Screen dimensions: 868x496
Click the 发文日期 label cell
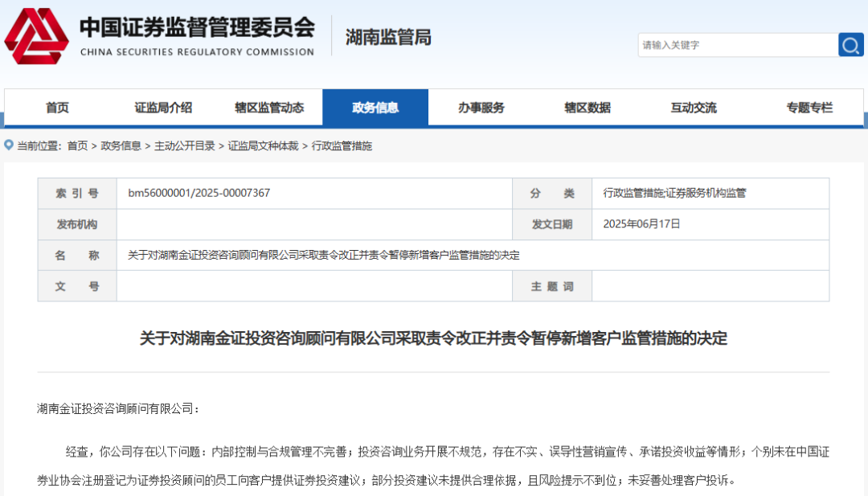(552, 224)
